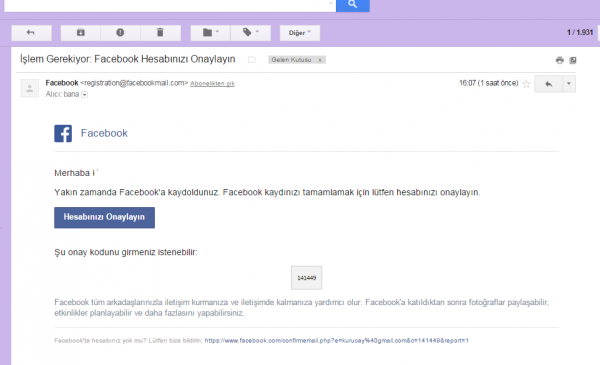The image size is (600, 365).
Task: Delete email with trash icon
Action: tap(160, 33)
